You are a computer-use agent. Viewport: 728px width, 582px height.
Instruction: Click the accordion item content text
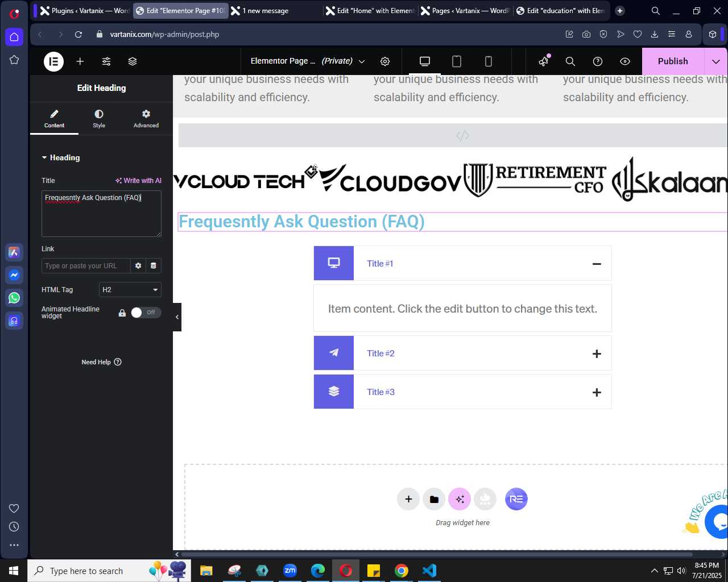[x=462, y=309]
